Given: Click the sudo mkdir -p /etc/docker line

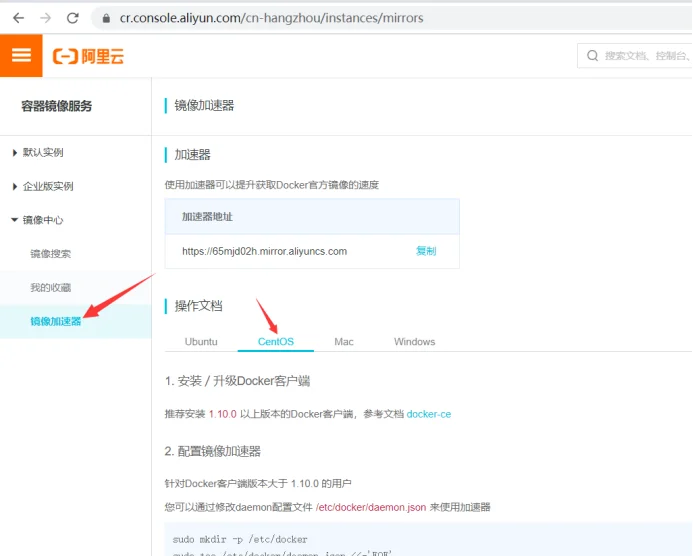Looking at the screenshot, I should (240, 539).
